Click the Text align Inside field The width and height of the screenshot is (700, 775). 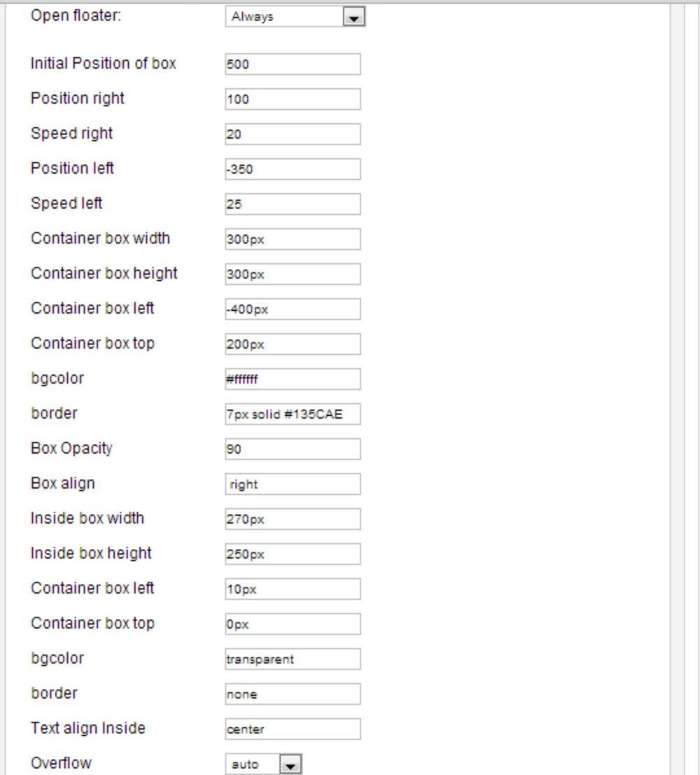293,729
